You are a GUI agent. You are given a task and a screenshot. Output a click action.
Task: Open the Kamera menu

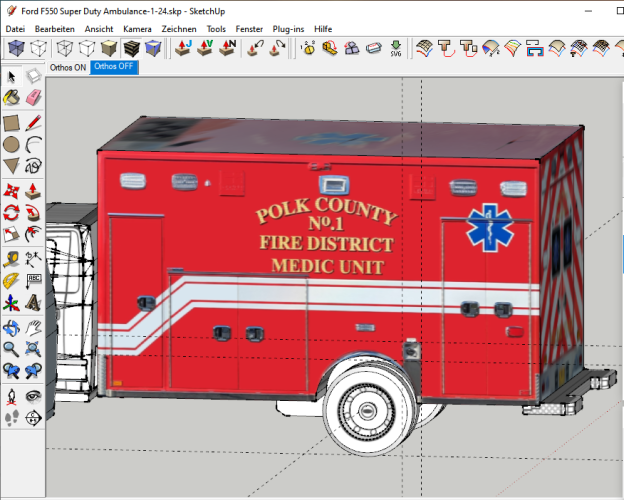click(137, 29)
